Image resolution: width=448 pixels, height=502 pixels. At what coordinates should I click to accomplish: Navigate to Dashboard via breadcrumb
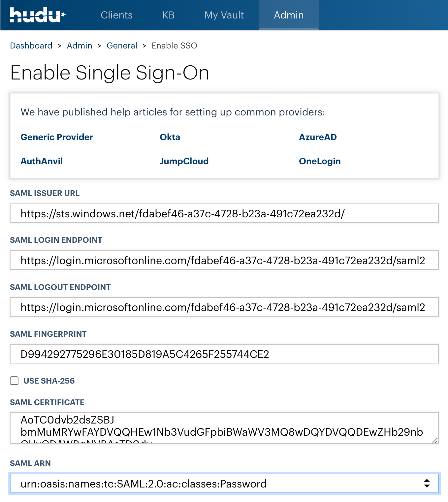(31, 46)
